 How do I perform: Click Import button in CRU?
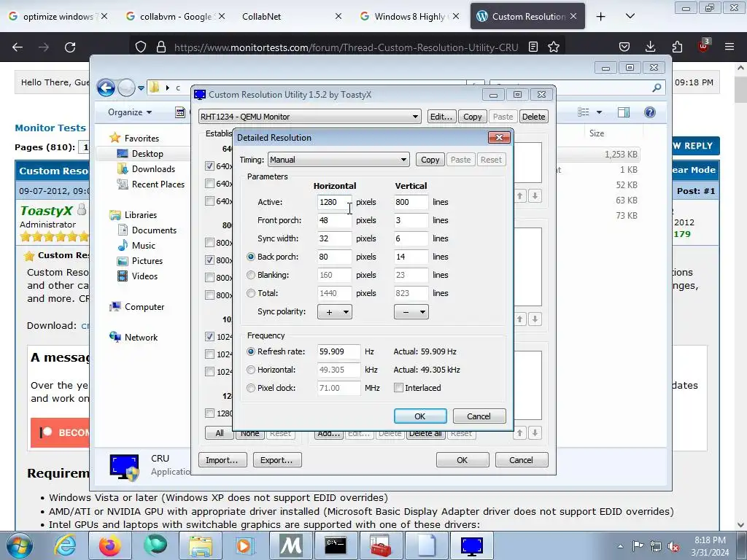click(222, 460)
